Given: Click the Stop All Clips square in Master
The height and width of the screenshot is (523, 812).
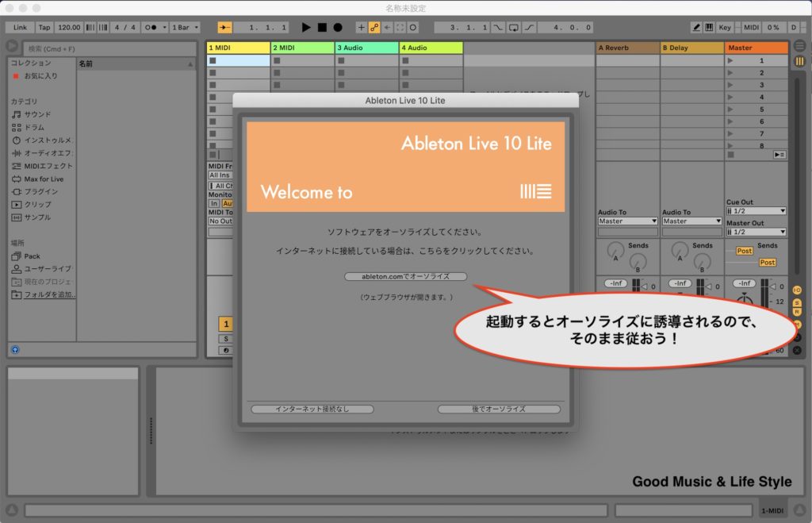Looking at the screenshot, I should click(x=730, y=155).
